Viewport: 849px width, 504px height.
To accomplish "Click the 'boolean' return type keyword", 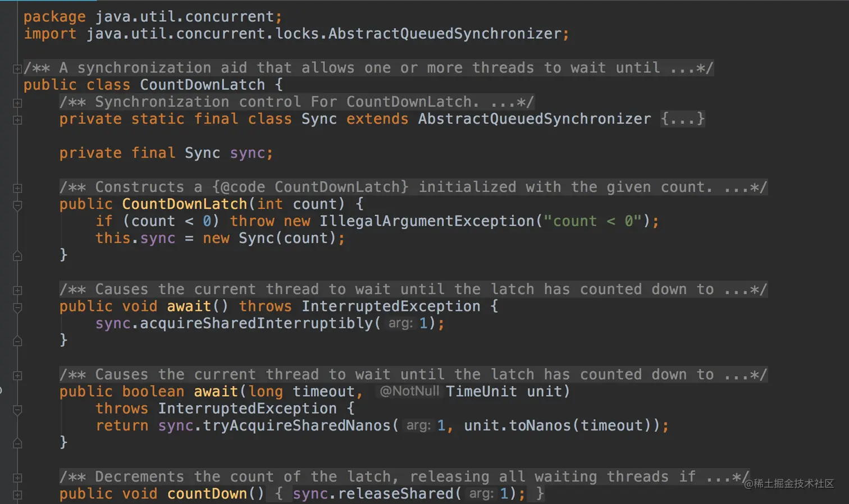I will pyautogui.click(x=153, y=392).
